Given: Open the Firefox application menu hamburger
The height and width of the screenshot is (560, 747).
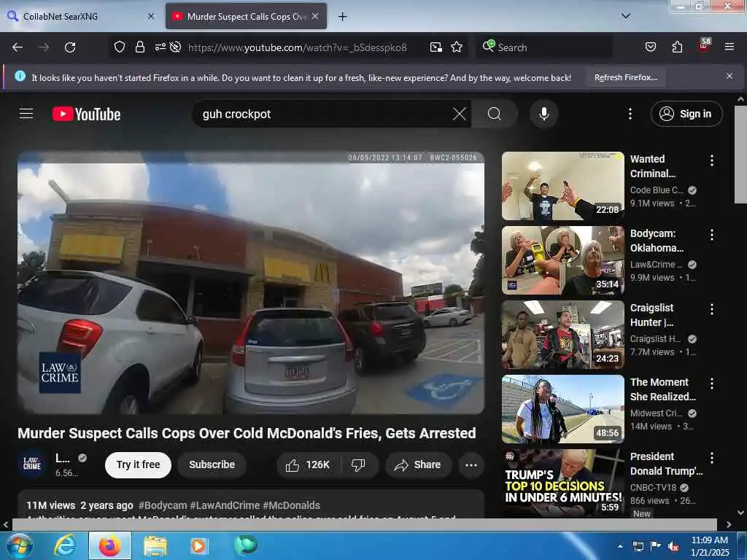Looking at the screenshot, I should click(729, 47).
